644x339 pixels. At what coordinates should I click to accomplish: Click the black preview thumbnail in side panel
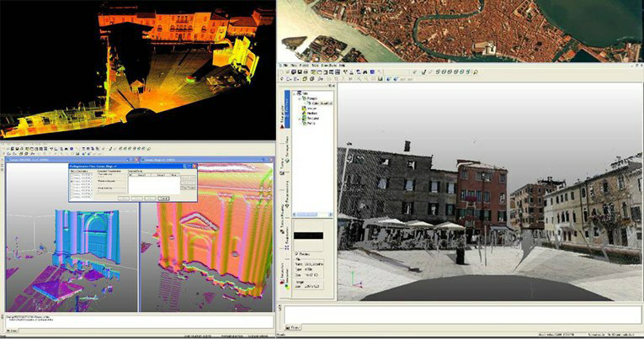tap(308, 236)
